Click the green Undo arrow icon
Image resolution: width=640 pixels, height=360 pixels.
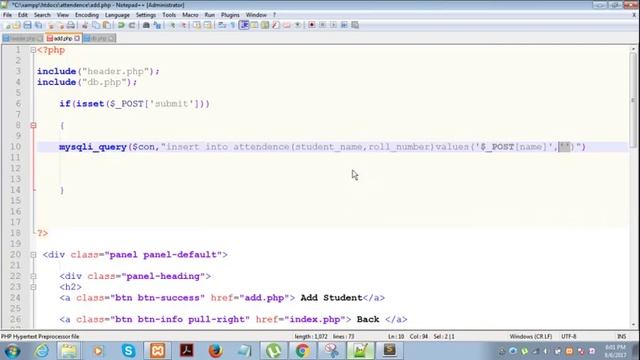coord(121,25)
